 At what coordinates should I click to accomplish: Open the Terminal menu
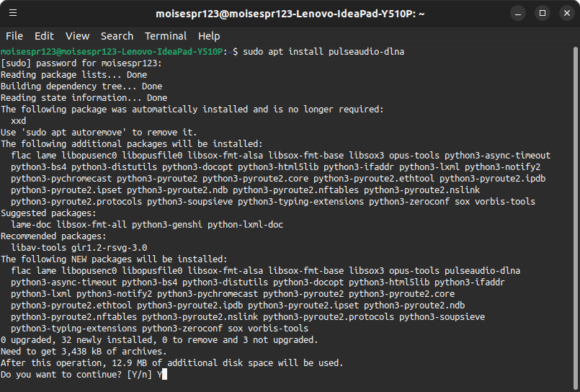coord(166,36)
